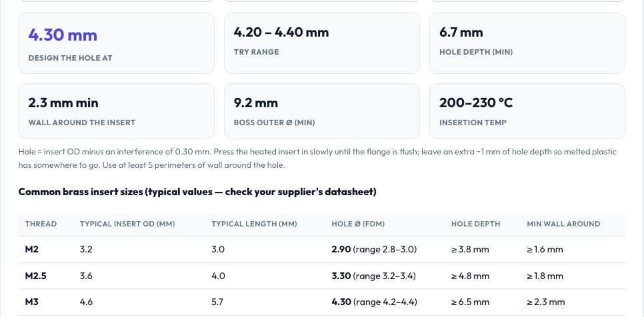Screen dimensions: 644x317
Task: Select the 4.20 – 4.40 mm try range card
Action: (322, 43)
